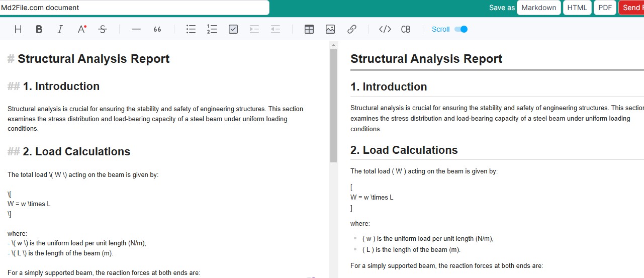Insert a block quote
The image size is (644, 278).
(157, 29)
